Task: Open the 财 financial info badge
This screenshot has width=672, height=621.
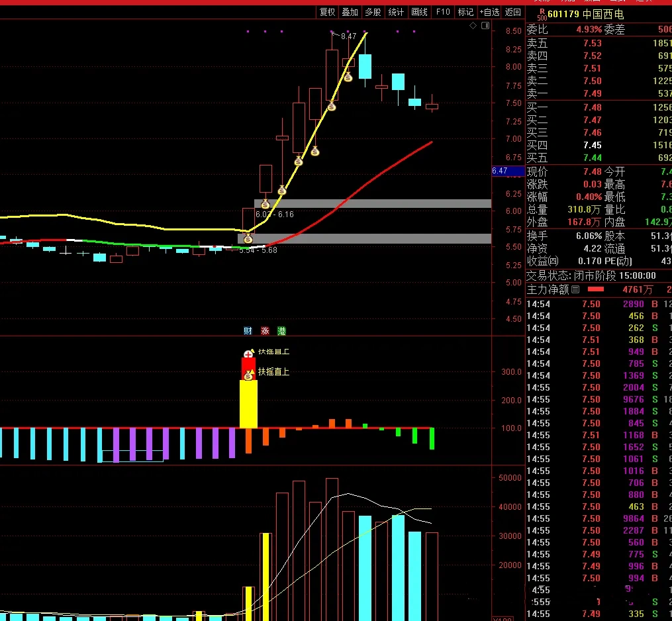Action: click(248, 331)
